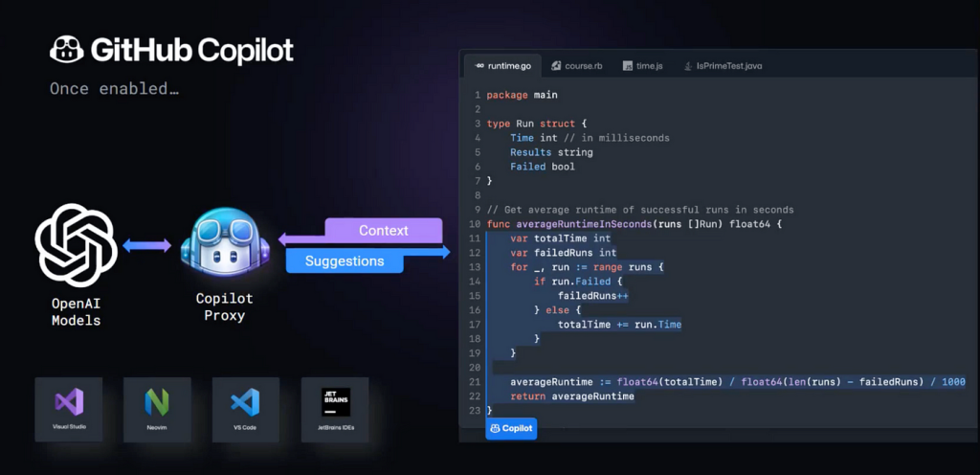Image resolution: width=980 pixels, height=475 pixels.
Task: Click the purple Context arrow banner
Action: coord(383,231)
